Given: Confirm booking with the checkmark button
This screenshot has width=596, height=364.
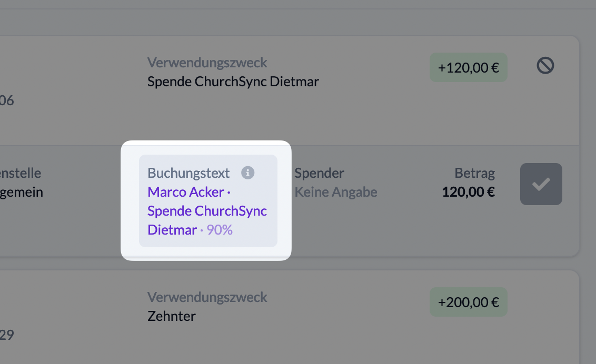Looking at the screenshot, I should pyautogui.click(x=541, y=184).
